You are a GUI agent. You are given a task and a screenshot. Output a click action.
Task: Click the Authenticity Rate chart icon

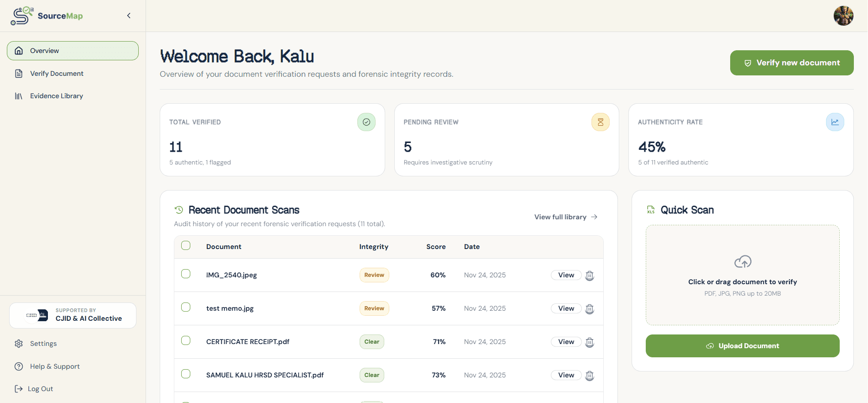pos(835,122)
